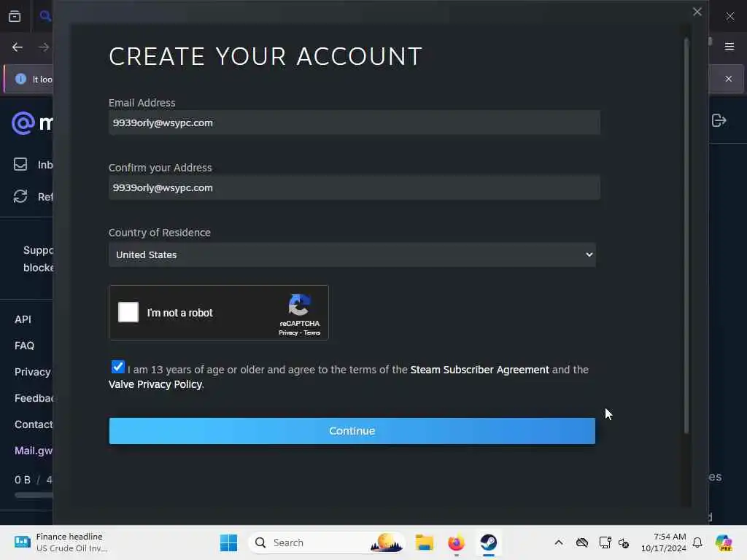Open the Contact sidebar link
This screenshot has width=747, height=560.
pos(34,424)
